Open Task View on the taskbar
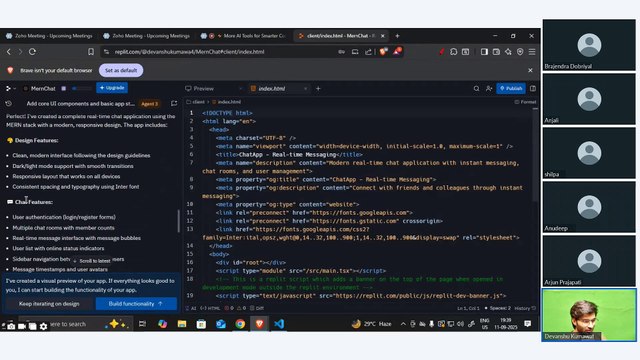The height and width of the screenshot is (360, 640). tap(142, 324)
